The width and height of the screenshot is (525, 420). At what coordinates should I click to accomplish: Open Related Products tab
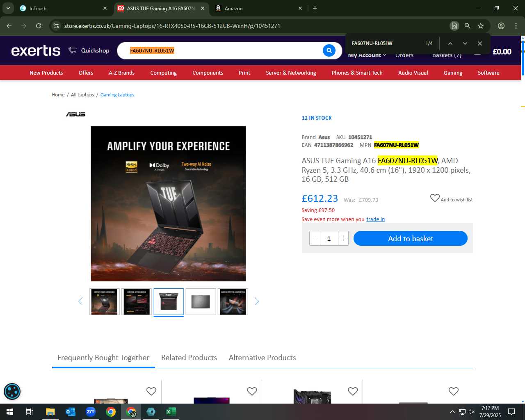point(189,358)
